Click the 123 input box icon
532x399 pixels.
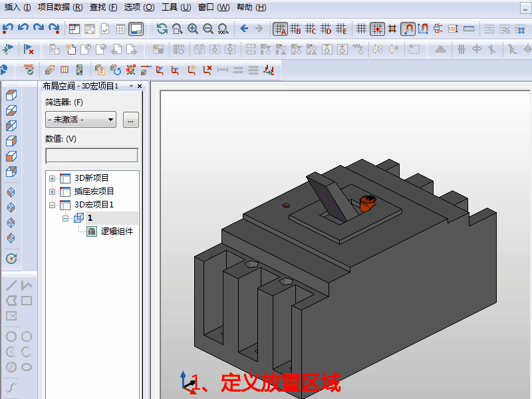[x=453, y=29]
